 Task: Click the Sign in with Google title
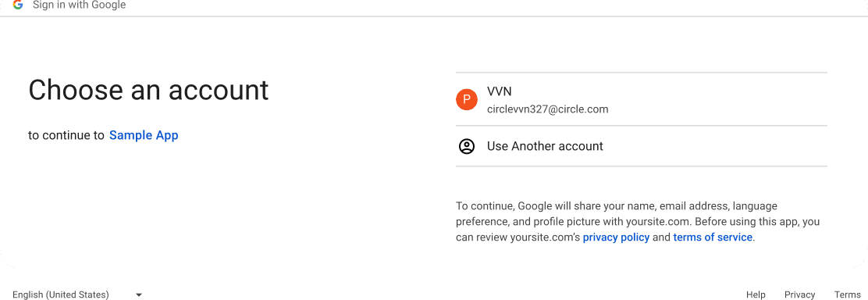pyautogui.click(x=79, y=5)
